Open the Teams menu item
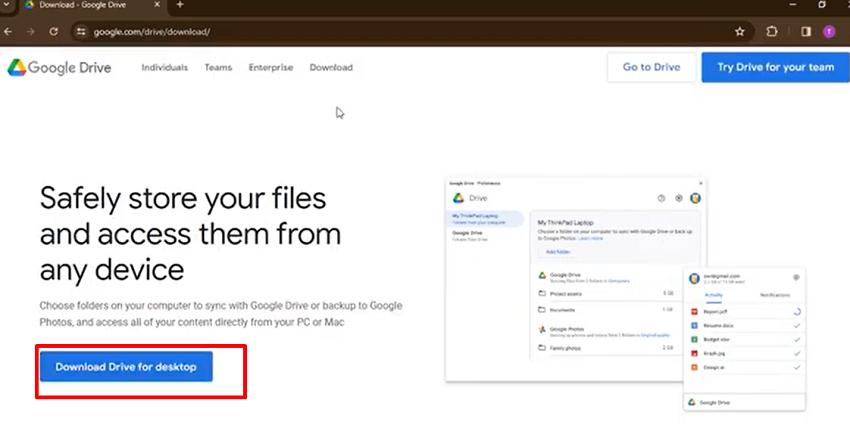The height and width of the screenshot is (428, 850). (x=218, y=68)
